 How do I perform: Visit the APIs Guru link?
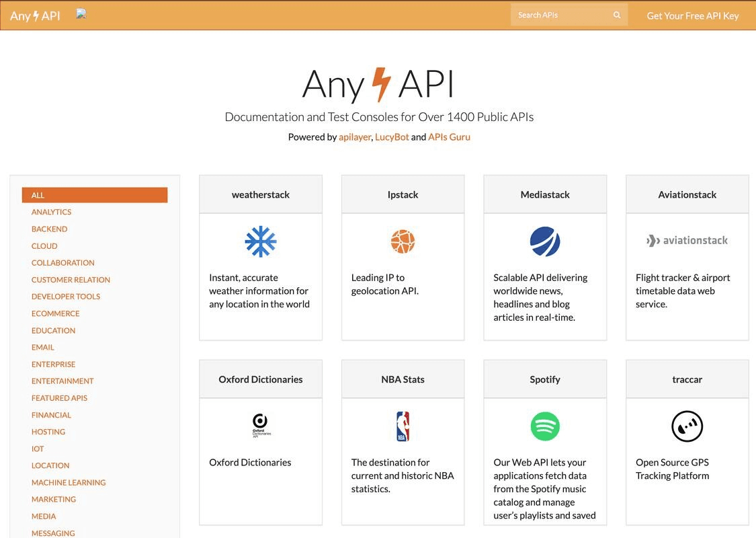[x=449, y=137]
